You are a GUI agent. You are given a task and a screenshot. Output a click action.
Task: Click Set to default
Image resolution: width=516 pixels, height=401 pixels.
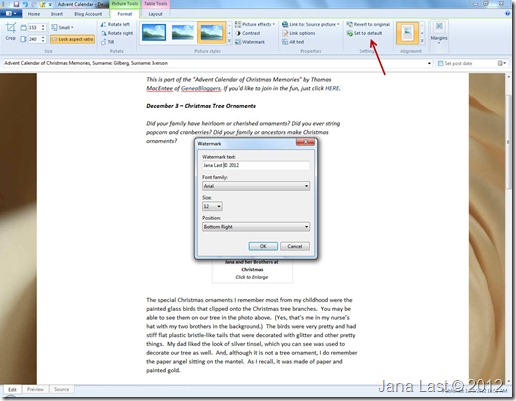(364, 33)
